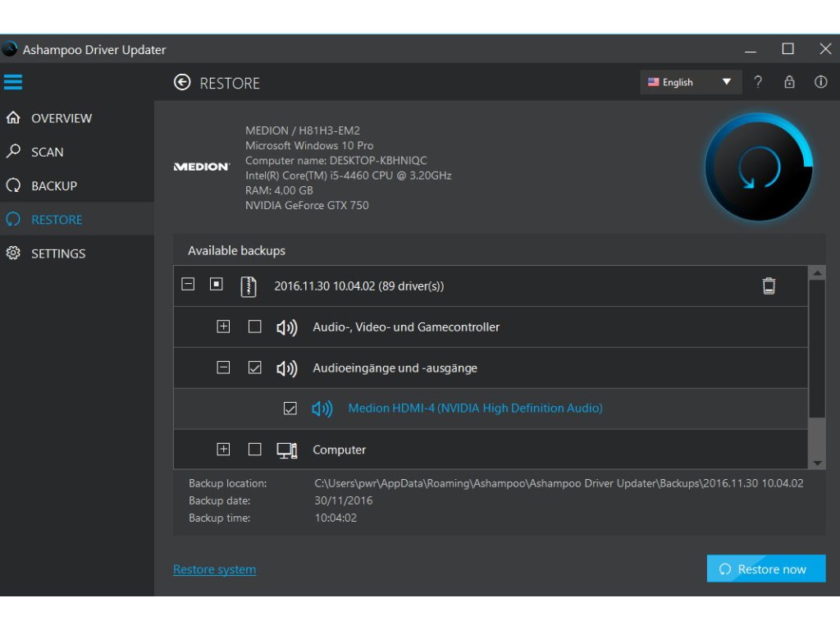This screenshot has height=630, width=840.
Task: Click the hamburger menu icon
Action: pos(13,82)
